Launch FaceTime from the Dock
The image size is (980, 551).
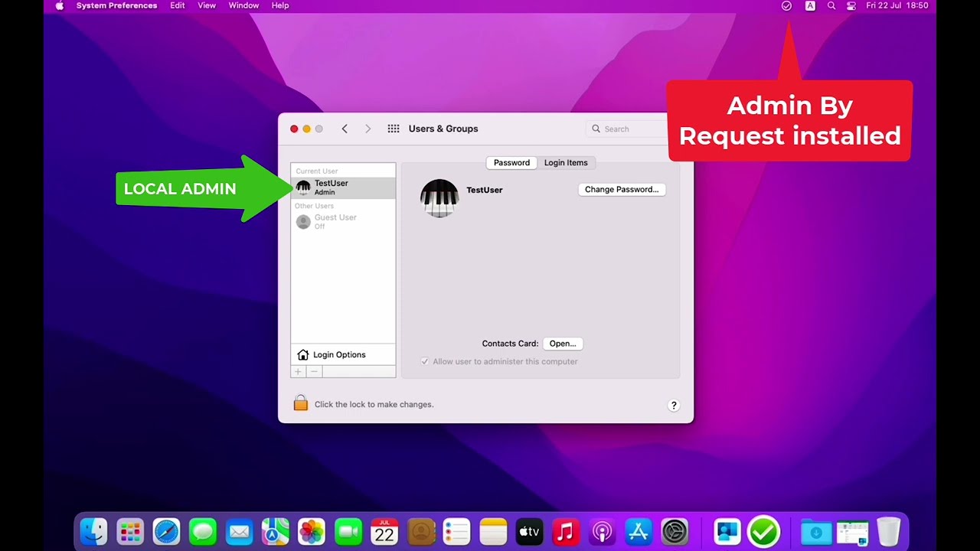pos(348,531)
